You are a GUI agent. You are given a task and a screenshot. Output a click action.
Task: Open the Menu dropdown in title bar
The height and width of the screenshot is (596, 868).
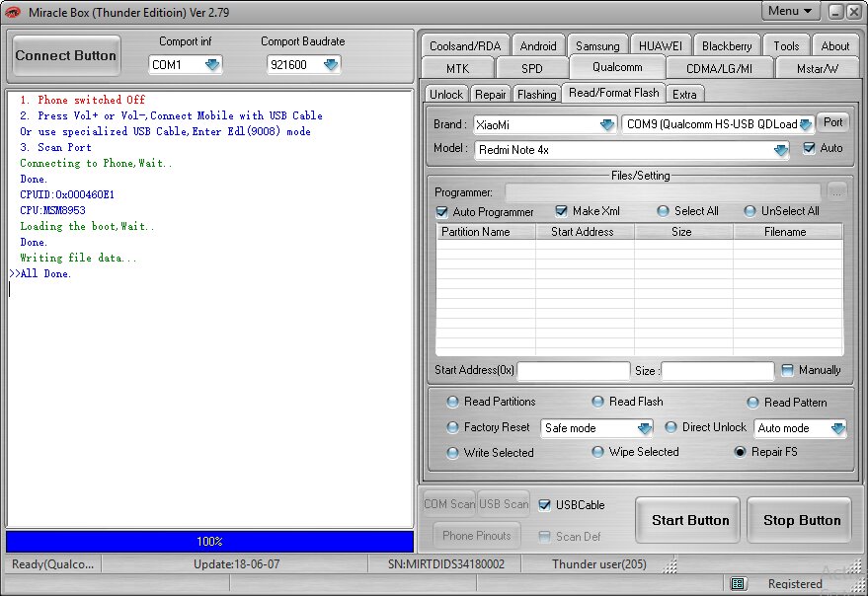coord(790,11)
